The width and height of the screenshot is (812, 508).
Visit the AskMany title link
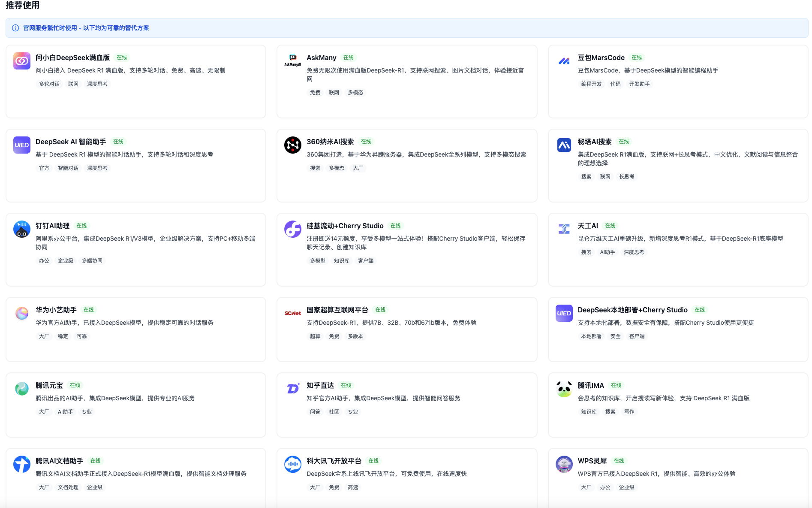tap(322, 57)
